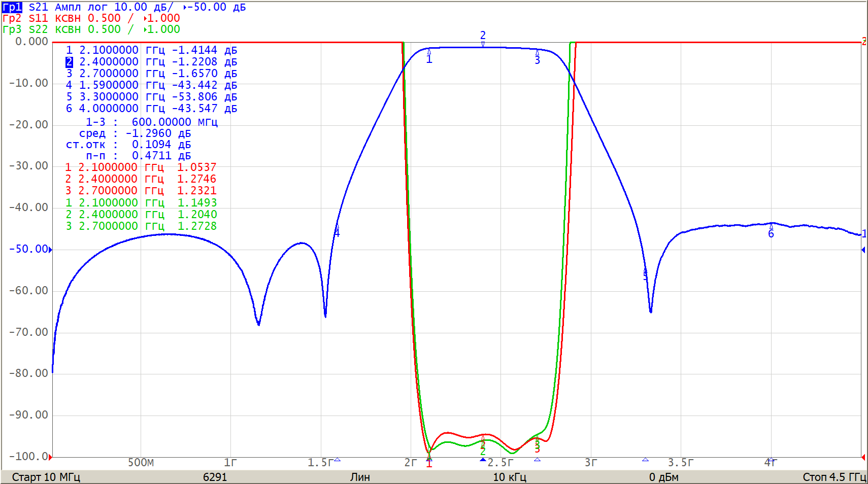This screenshot has height=484, width=868.
Task: Open the 6291 points count field
Action: (215, 477)
